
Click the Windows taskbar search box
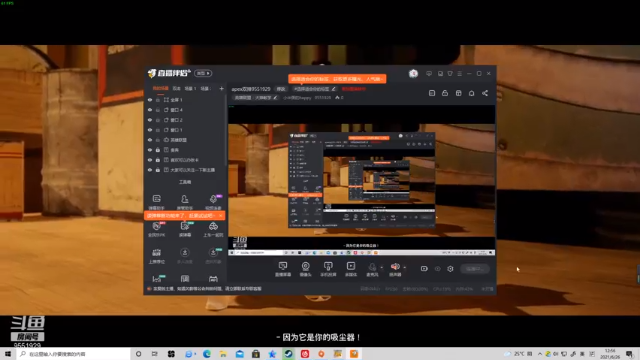[x=73, y=354]
